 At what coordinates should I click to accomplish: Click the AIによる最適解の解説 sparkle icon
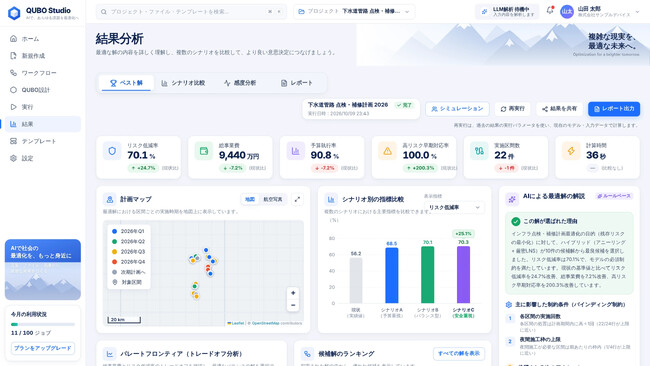[x=512, y=199]
